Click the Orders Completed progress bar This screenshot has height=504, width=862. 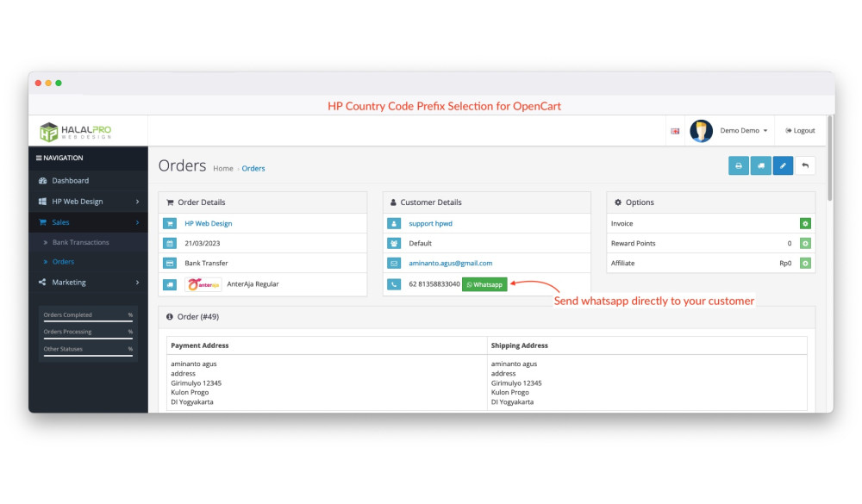click(88, 321)
